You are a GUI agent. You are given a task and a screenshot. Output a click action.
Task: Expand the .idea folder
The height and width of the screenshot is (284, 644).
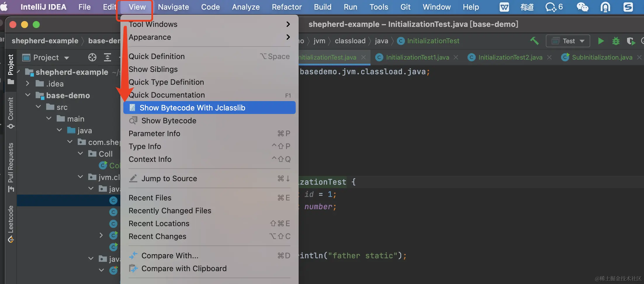[x=27, y=84]
